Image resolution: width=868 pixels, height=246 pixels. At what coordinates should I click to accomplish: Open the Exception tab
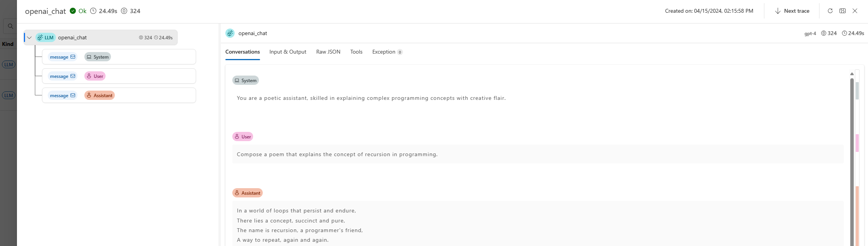point(387,52)
